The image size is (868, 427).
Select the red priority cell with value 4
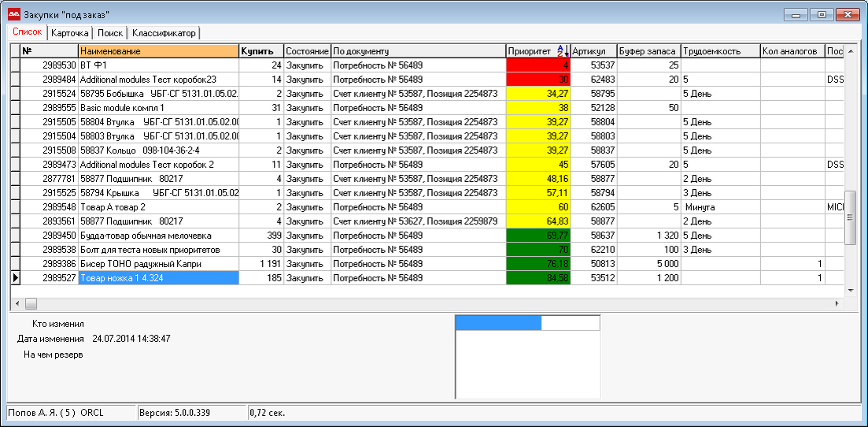click(x=538, y=65)
